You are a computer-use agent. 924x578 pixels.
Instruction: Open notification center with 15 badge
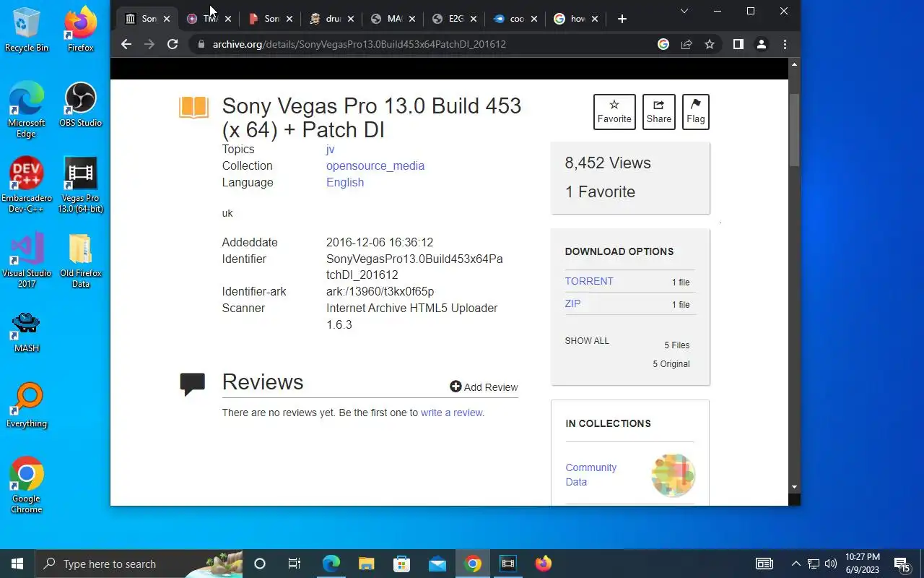click(x=902, y=564)
